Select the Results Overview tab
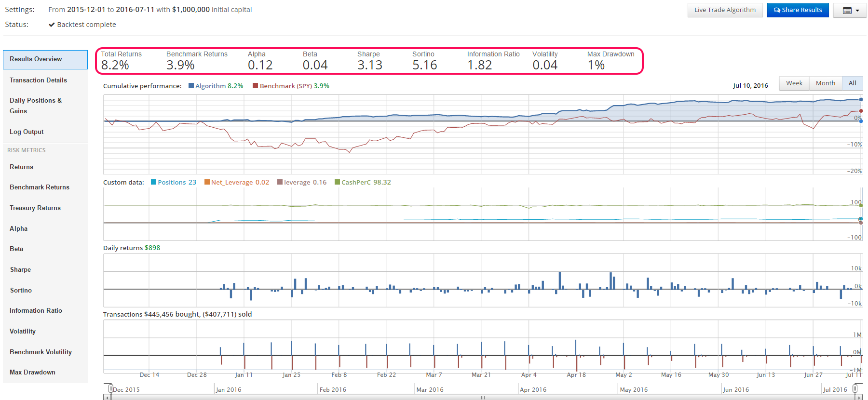868x400 pixels. [x=45, y=59]
